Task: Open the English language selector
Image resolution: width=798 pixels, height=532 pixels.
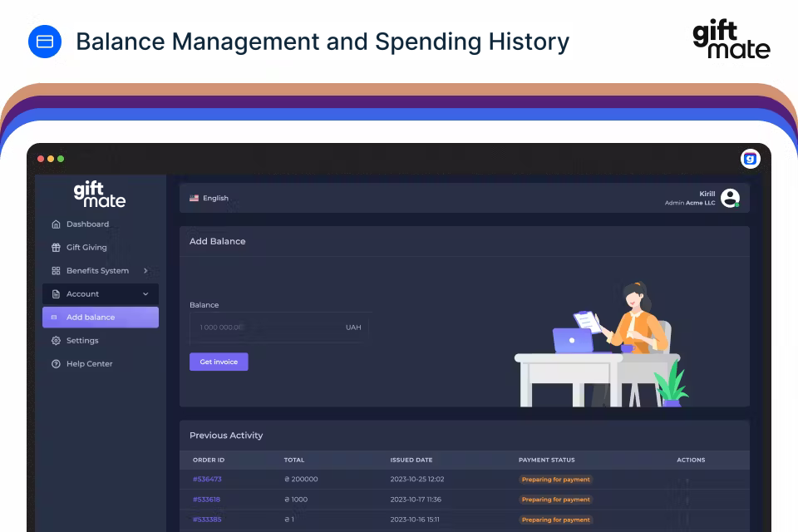Action: [209, 198]
